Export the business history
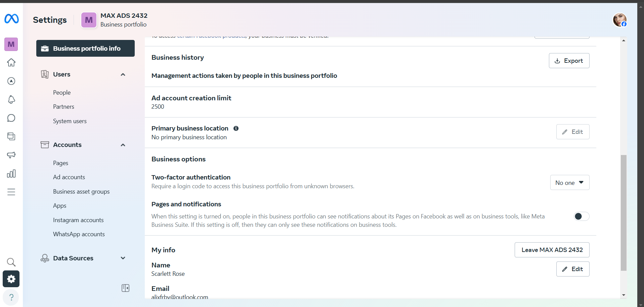The width and height of the screenshot is (644, 307). (569, 61)
